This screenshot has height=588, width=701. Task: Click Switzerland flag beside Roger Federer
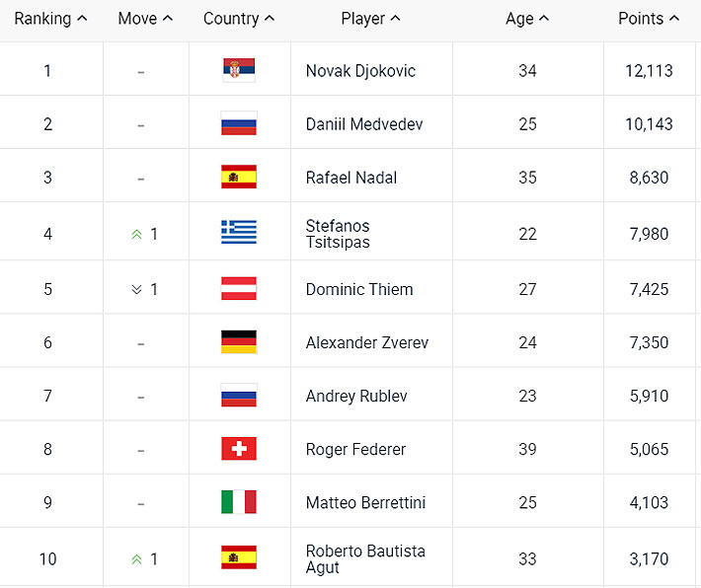[239, 449]
